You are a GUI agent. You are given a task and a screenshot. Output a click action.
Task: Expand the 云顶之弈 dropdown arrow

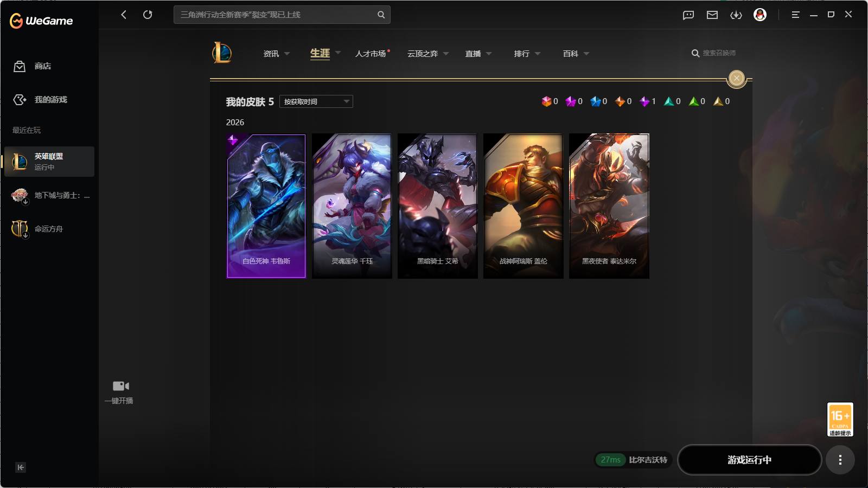tap(446, 54)
